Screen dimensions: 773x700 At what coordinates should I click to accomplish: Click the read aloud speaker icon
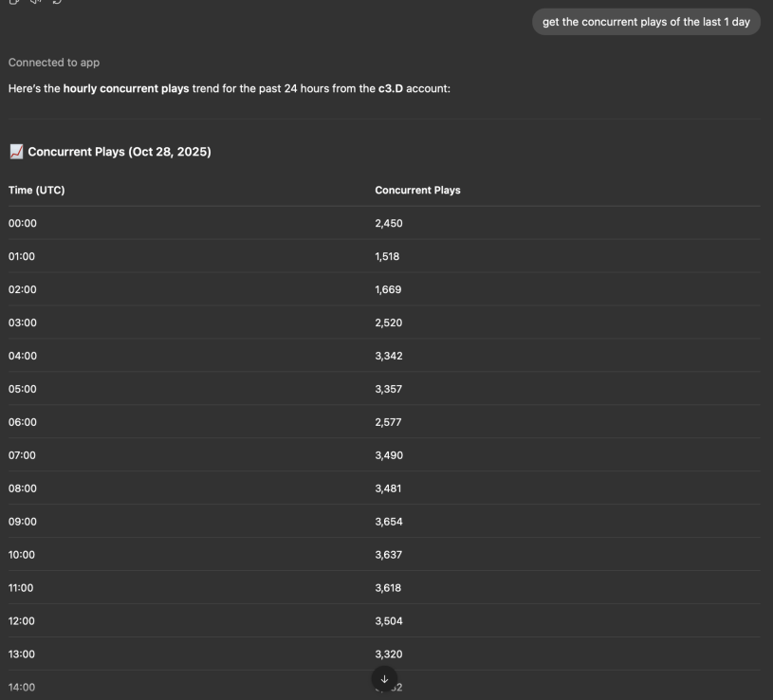tap(35, 2)
